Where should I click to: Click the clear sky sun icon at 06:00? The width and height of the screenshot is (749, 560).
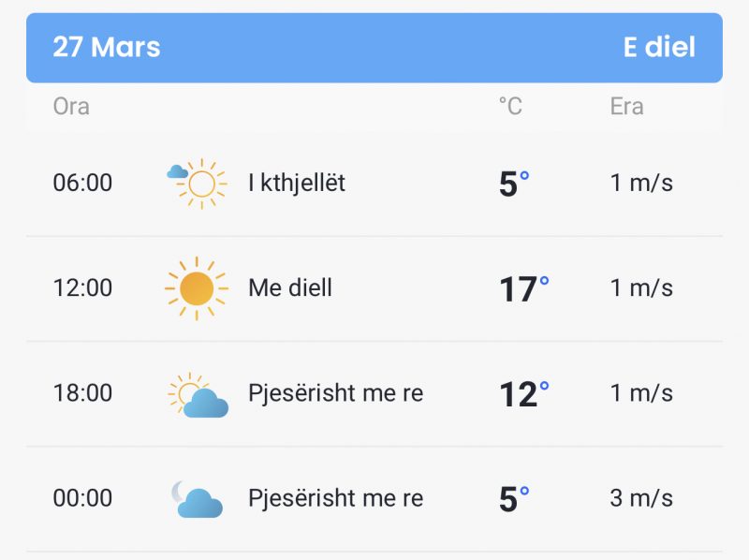(x=197, y=184)
